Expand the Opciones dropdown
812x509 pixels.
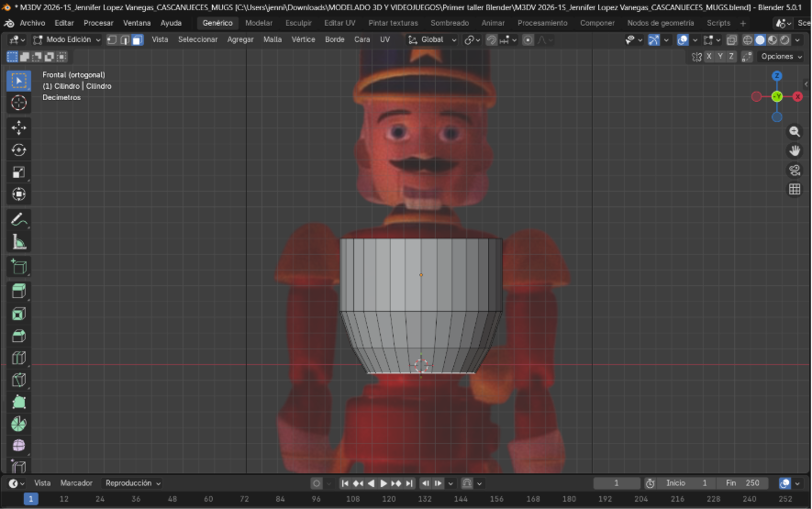tap(780, 57)
